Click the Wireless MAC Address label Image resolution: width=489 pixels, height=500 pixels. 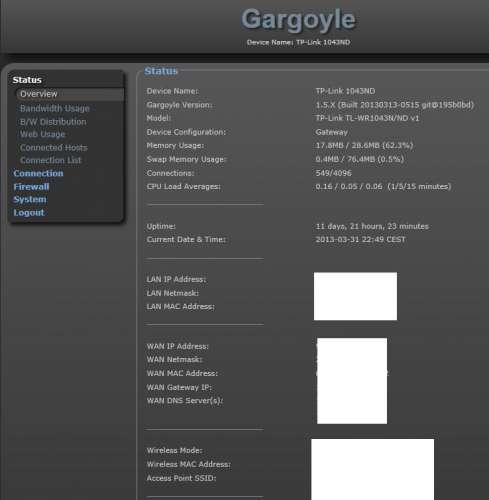pyautogui.click(x=189, y=464)
